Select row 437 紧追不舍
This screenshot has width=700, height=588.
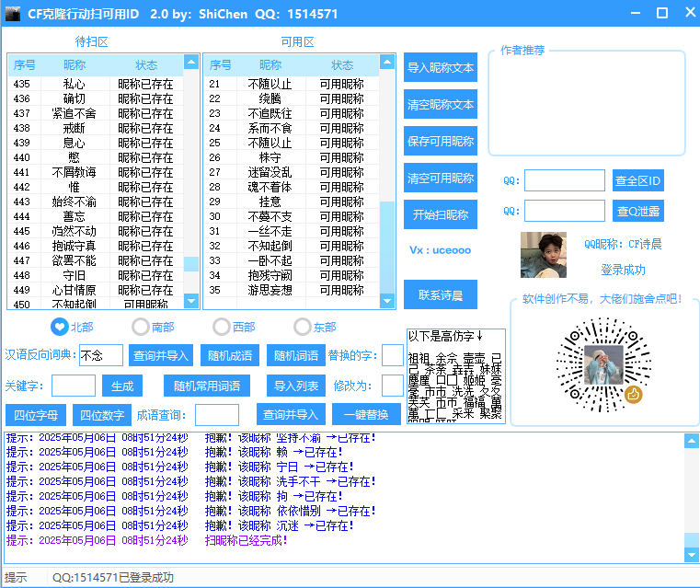tap(96, 113)
